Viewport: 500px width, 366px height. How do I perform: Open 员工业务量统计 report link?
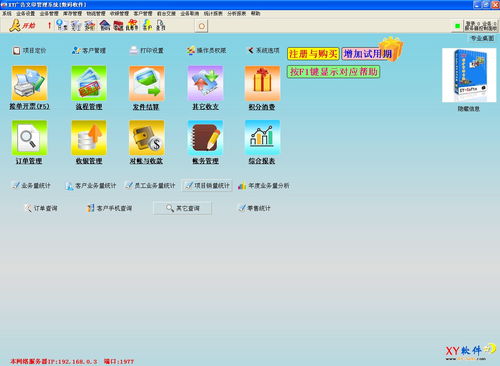[150, 186]
